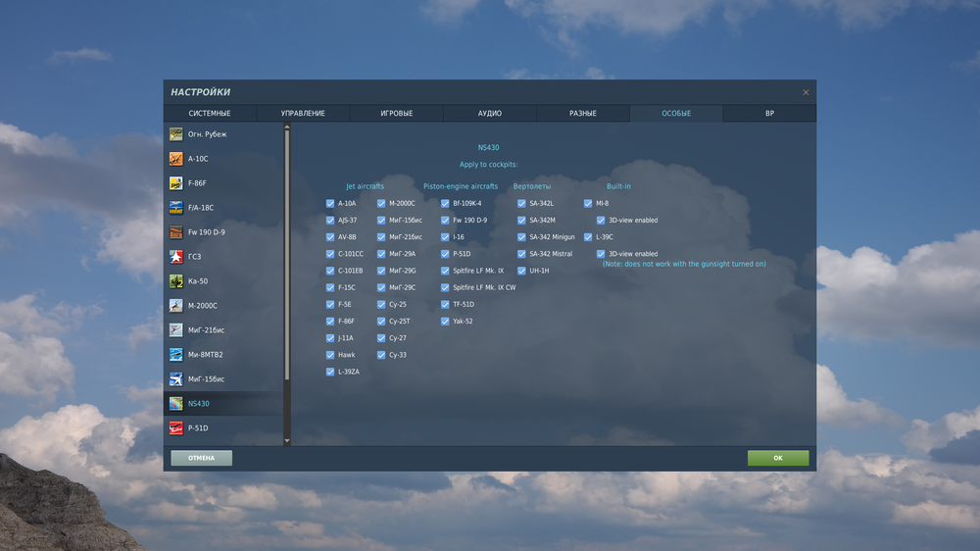The height and width of the screenshot is (551, 980).
Task: Select the Fw 190 D-9 sidebar icon
Action: pos(176,232)
